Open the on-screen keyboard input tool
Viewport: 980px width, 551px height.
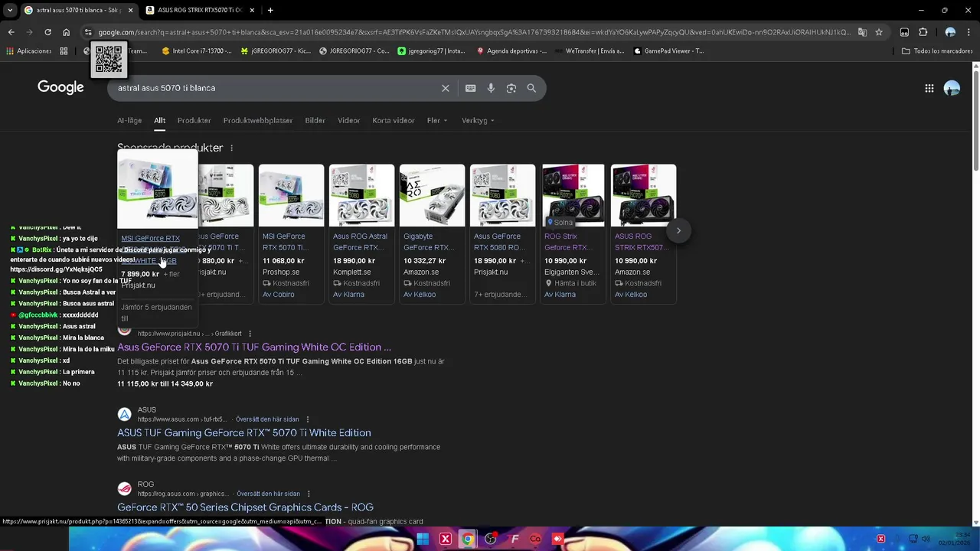470,88
